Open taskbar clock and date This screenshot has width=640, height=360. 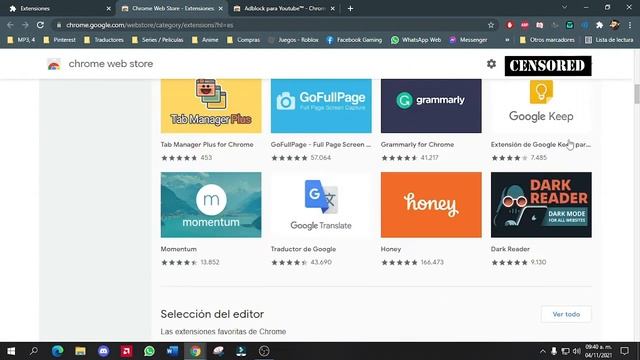pos(599,351)
